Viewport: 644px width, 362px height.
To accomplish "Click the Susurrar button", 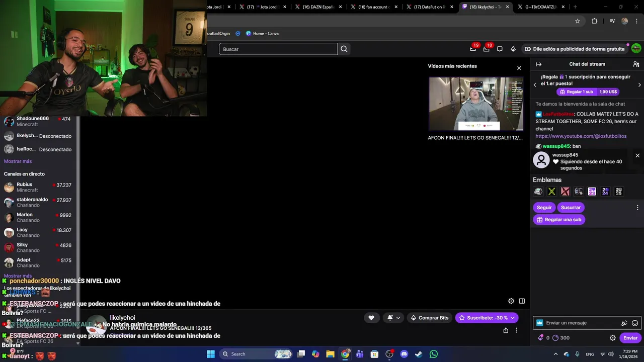I will [571, 208].
